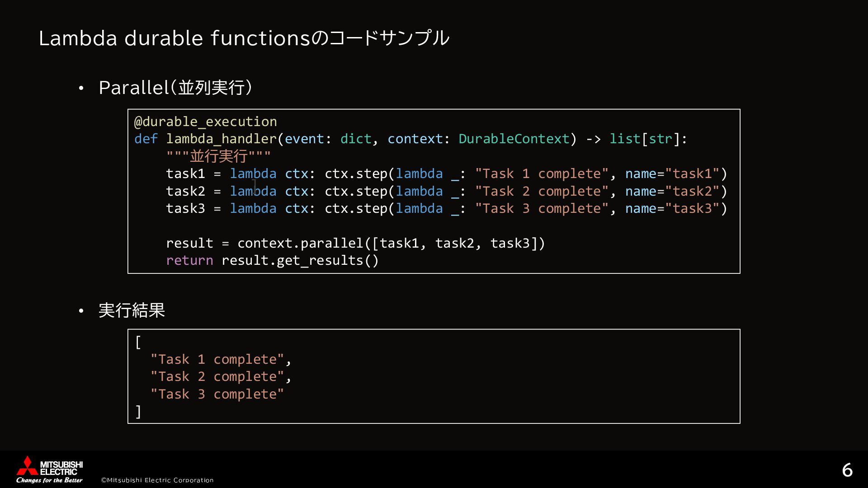Click the return keyword
This screenshot has height=488, width=868.
(x=189, y=260)
